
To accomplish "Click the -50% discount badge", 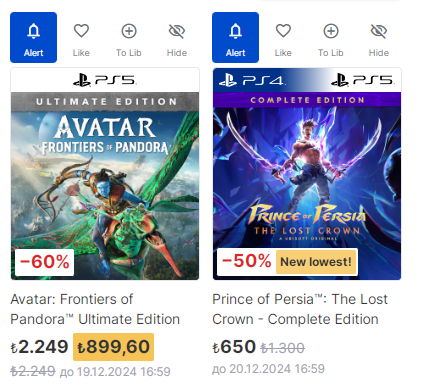I will (x=246, y=261).
